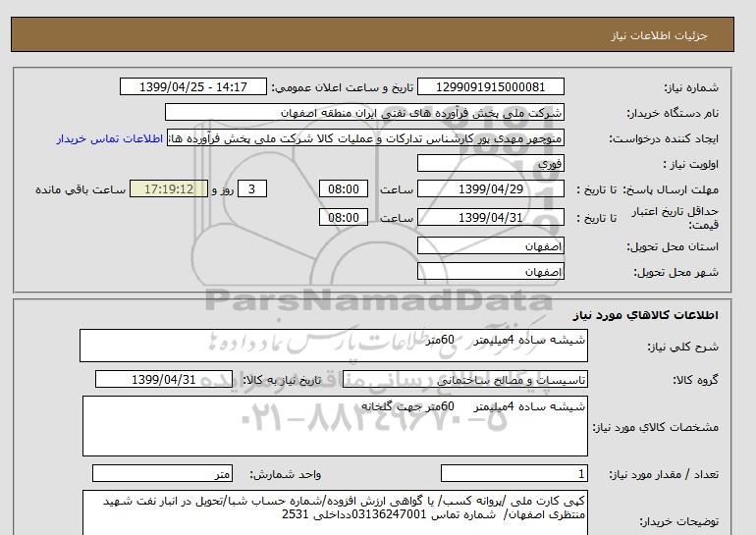Select the response deadline hour 08:00

344,188
